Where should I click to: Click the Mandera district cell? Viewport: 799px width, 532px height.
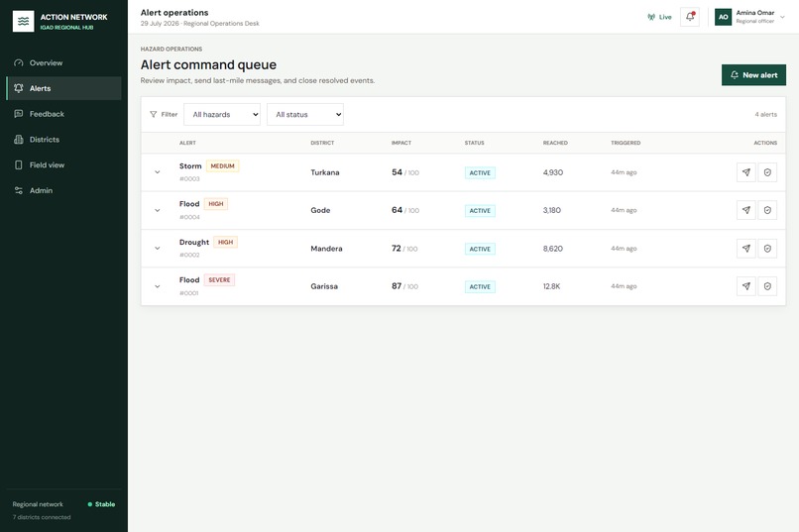326,249
